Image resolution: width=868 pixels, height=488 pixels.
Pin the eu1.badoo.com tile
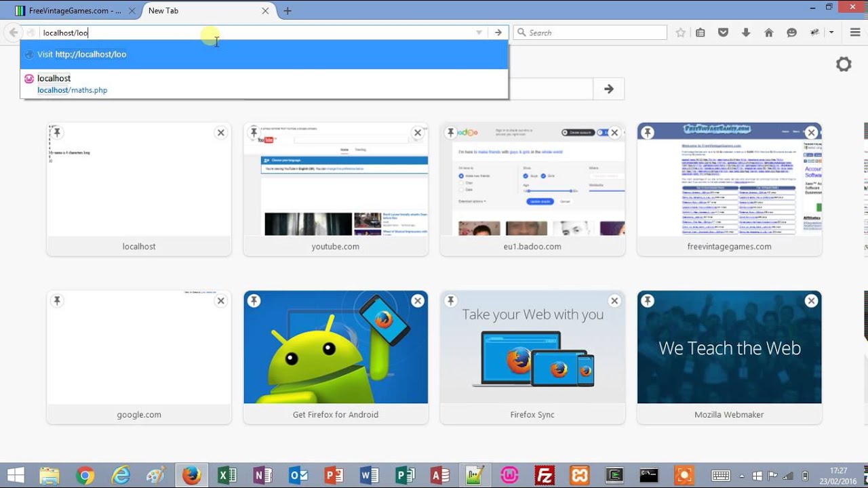click(450, 133)
